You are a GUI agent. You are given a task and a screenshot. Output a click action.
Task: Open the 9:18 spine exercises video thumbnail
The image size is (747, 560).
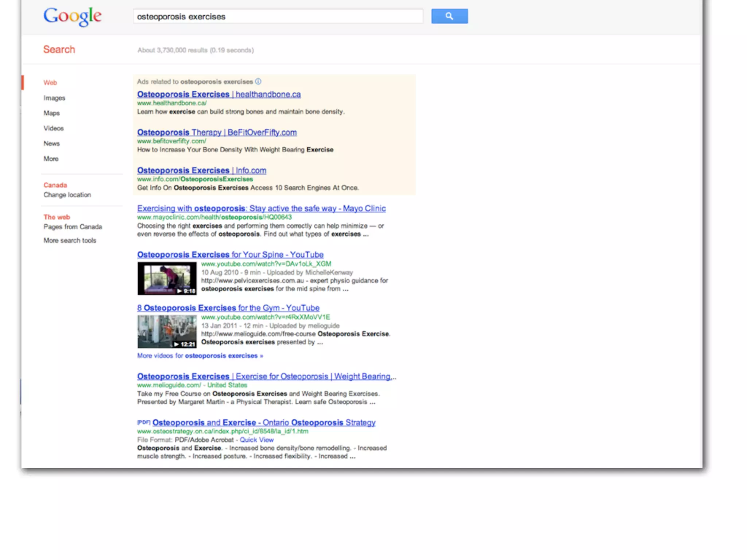click(x=167, y=278)
